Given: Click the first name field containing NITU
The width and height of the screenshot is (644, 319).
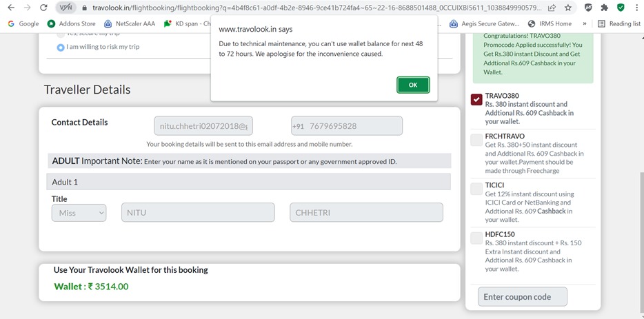Looking at the screenshot, I should click(198, 213).
